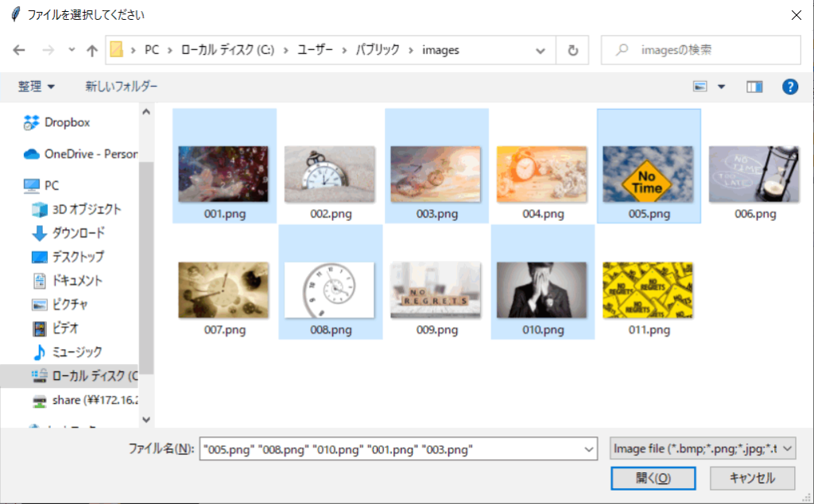The height and width of the screenshot is (504, 814).
Task: Expand the recent locations dropdown arrow
Action: pyautogui.click(x=72, y=50)
